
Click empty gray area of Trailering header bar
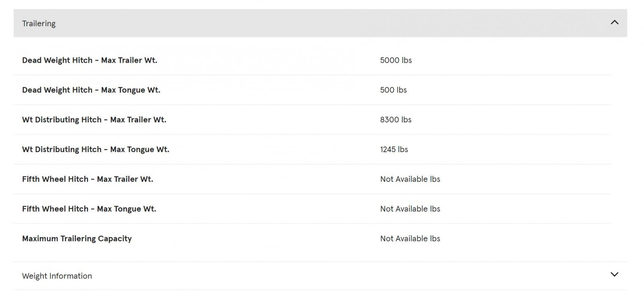coord(322,23)
